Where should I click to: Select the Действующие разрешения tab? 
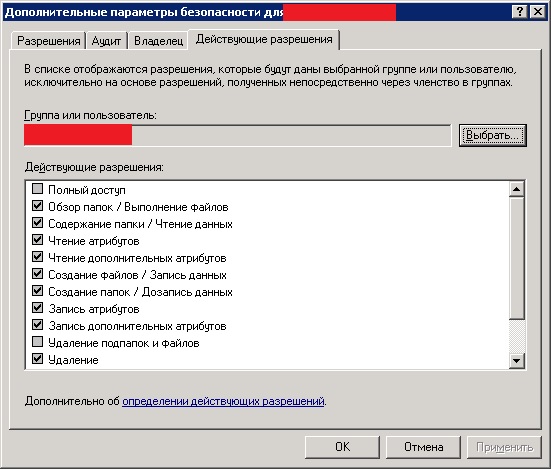(264, 39)
